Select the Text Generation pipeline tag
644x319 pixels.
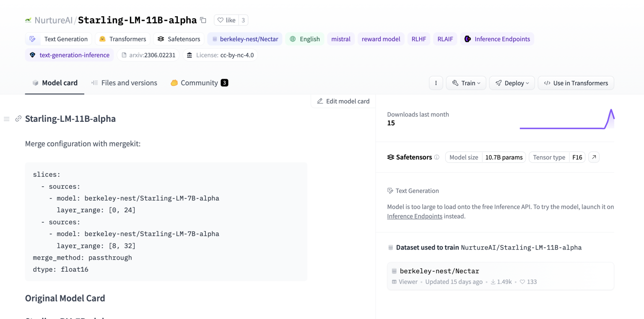coord(58,39)
